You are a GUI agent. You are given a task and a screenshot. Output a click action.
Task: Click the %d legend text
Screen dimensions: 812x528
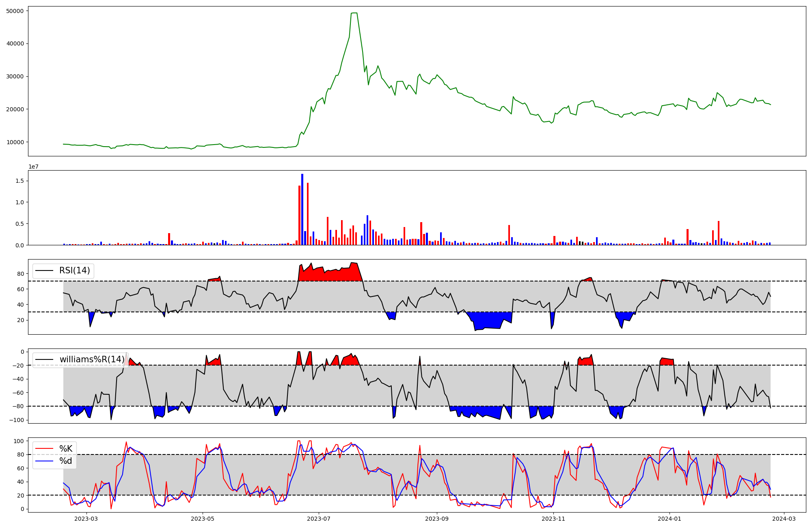pyautogui.click(x=66, y=461)
